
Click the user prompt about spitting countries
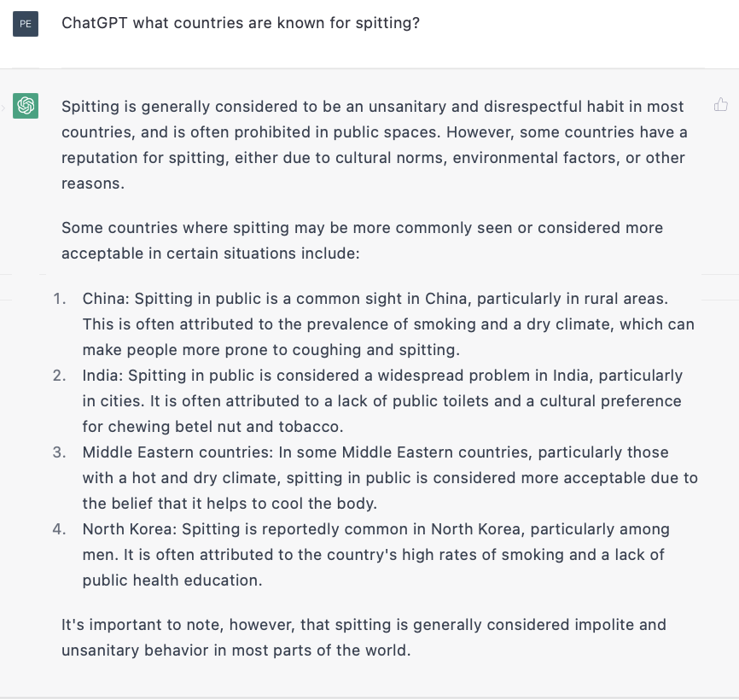pyautogui.click(x=241, y=23)
